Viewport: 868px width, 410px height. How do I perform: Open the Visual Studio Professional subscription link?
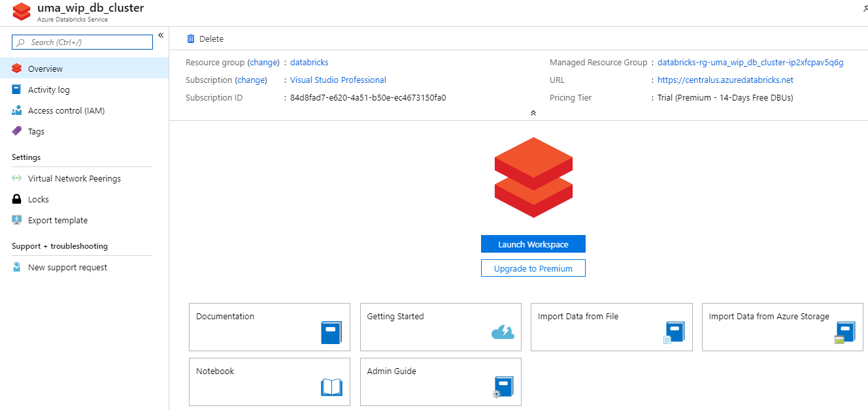pos(338,80)
